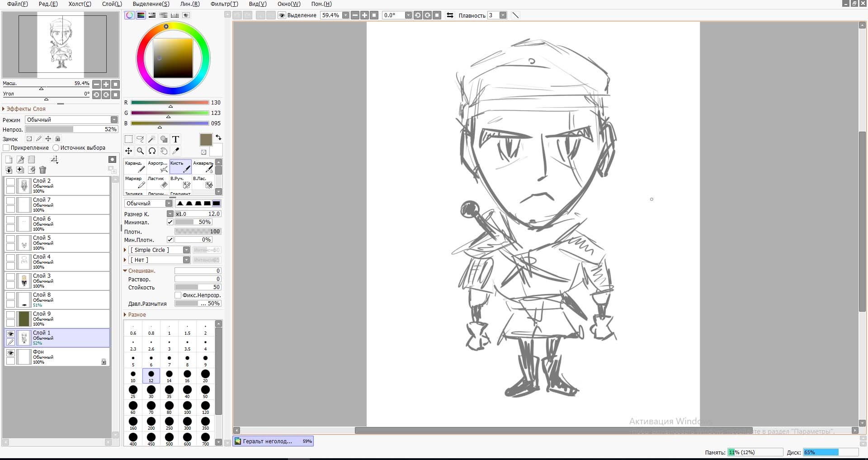Hide the Фон layer eye icon
The width and height of the screenshot is (868, 460).
[x=10, y=353]
